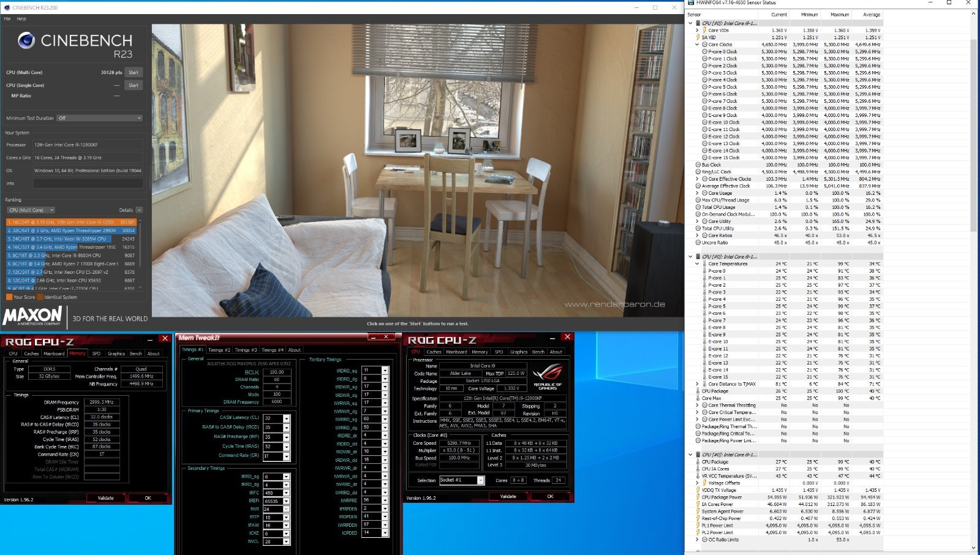
Task: Start the CPU (Single Core) test
Action: (x=134, y=85)
